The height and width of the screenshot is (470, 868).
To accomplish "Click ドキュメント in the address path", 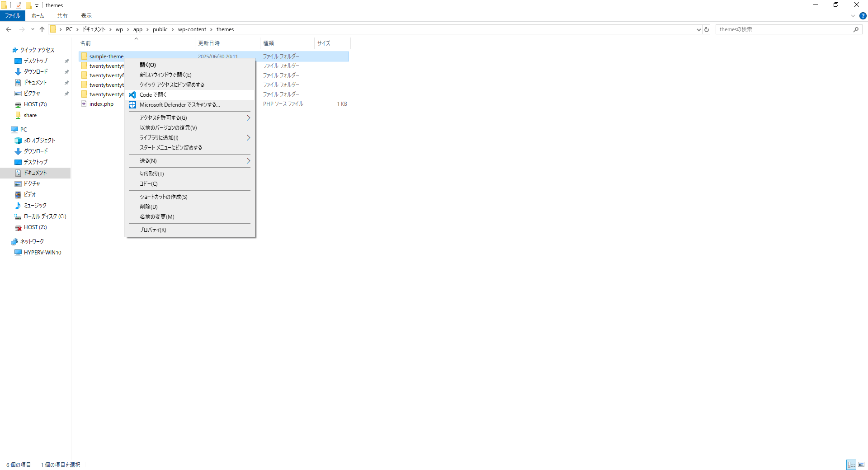I will click(94, 29).
